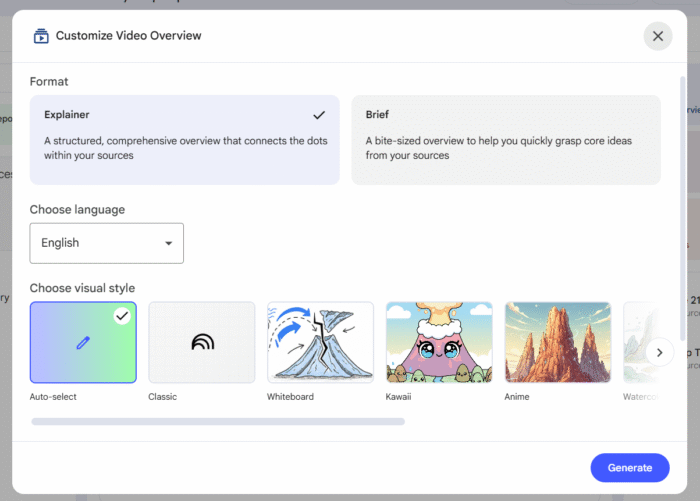Click the Choose visual style label

pos(82,288)
